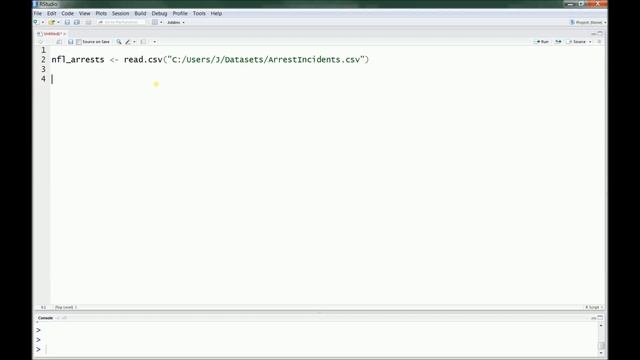Click the go back navigation arrow in editor

(41, 42)
